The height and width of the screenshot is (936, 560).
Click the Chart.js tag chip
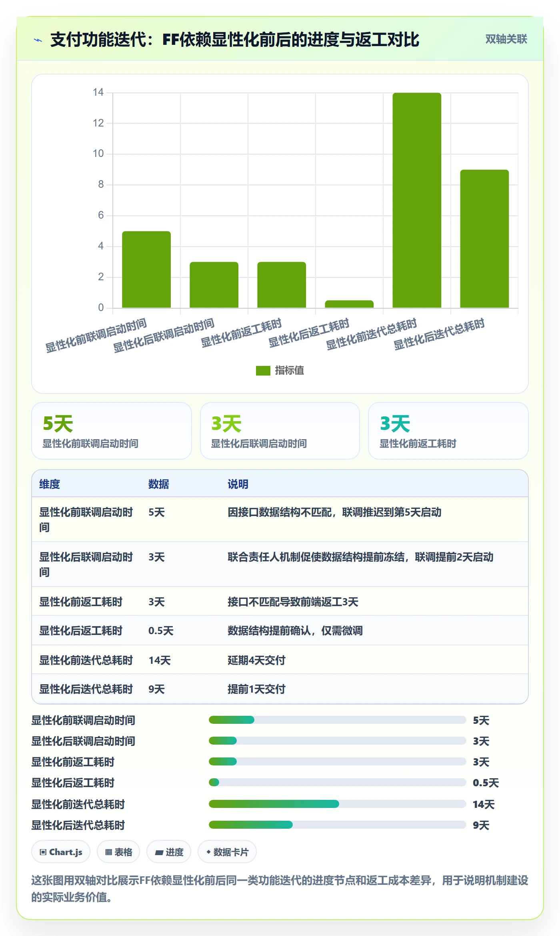pyautogui.click(x=61, y=852)
